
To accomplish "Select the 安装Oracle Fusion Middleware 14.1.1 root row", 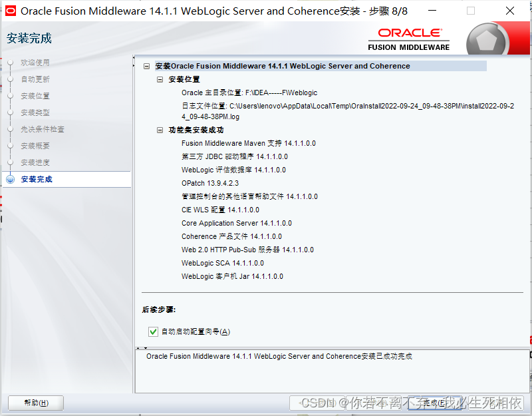I will (x=321, y=66).
